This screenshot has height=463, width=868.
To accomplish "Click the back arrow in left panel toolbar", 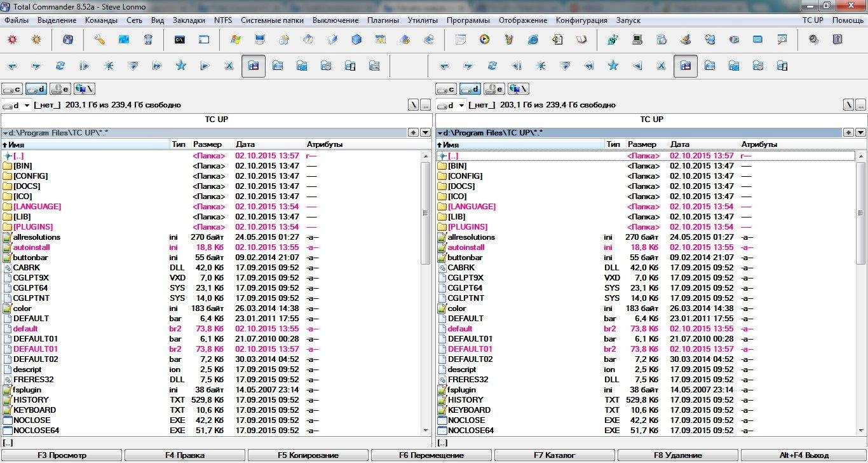I will tap(12, 66).
